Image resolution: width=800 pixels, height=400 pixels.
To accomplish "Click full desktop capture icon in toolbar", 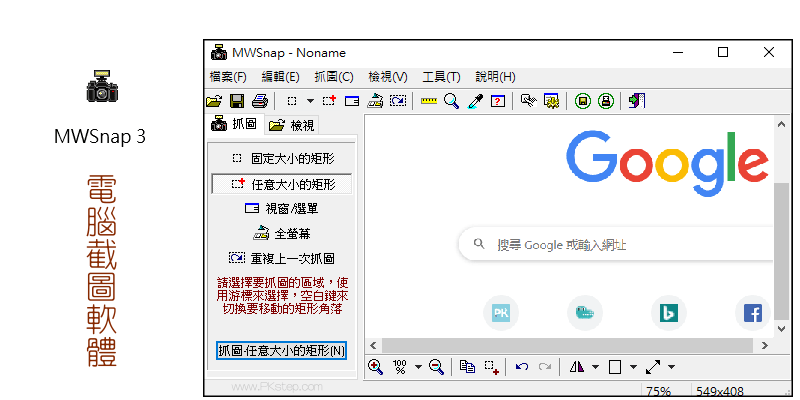I will 375,101.
